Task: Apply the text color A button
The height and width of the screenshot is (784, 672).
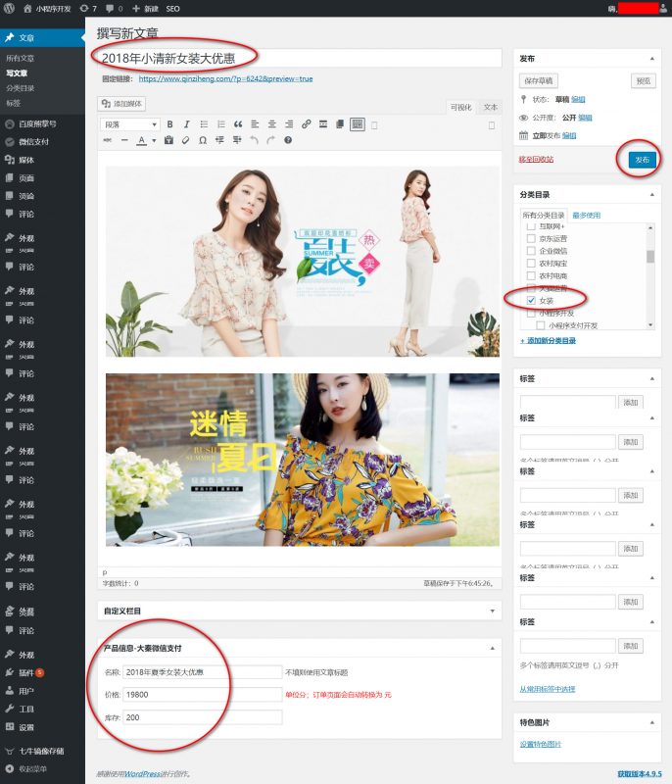Action: click(142, 140)
